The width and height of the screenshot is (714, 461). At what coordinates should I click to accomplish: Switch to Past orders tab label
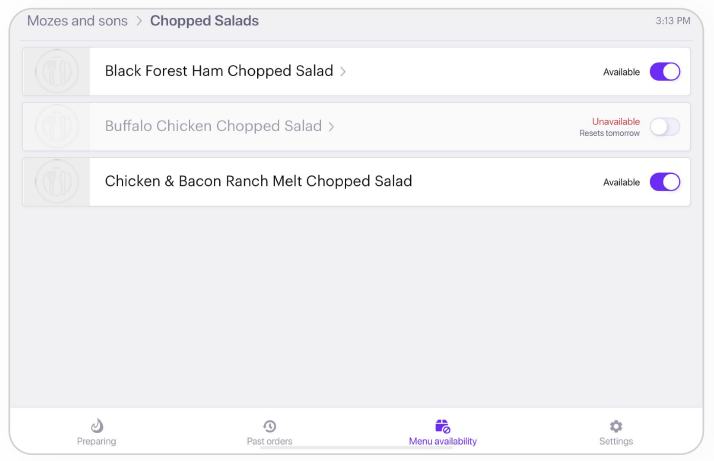[270, 441]
